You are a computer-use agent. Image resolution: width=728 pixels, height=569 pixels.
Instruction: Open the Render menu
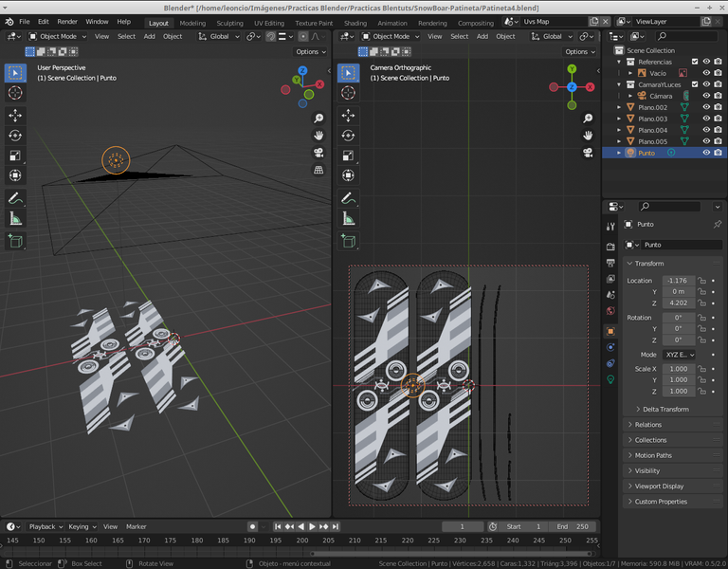coord(67,21)
